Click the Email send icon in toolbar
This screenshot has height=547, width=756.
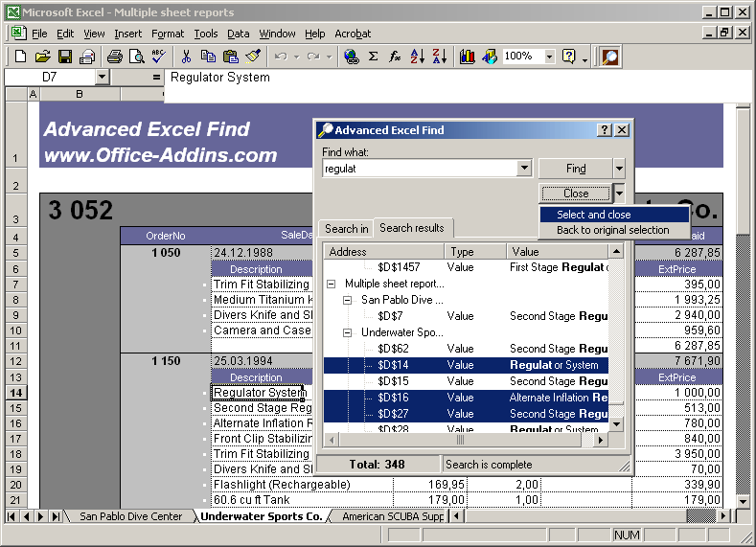pyautogui.click(x=87, y=57)
